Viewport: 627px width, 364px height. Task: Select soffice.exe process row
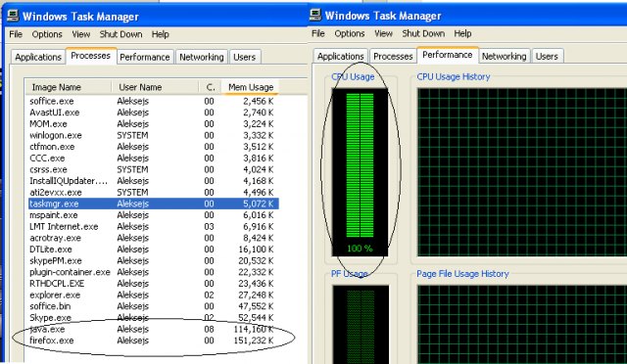tap(154, 101)
